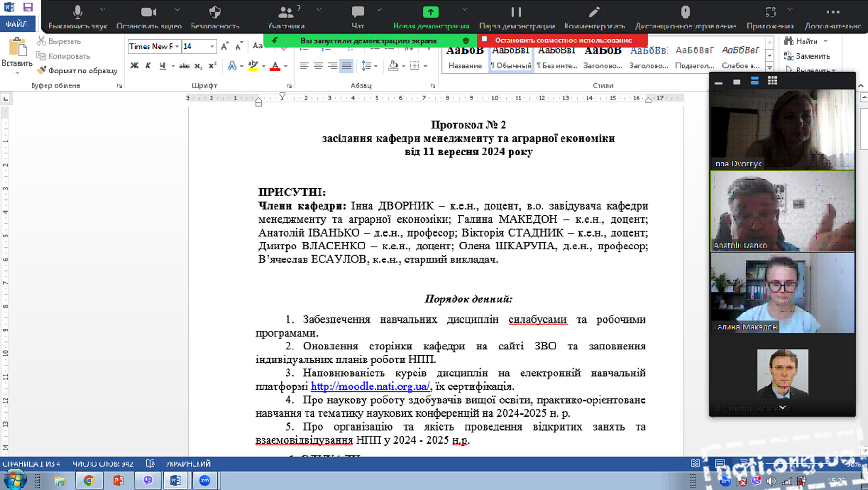Toggle strikethrough formatting
The width and height of the screenshot is (868, 490).
(184, 66)
